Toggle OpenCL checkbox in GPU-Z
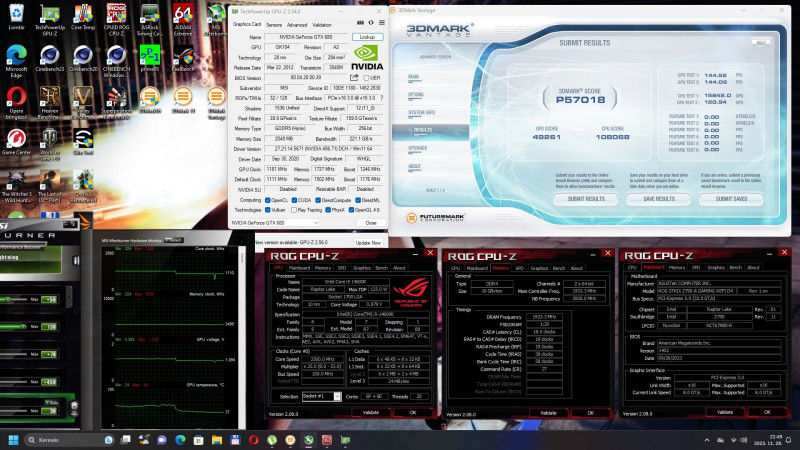This screenshot has width=800, height=450. point(267,200)
